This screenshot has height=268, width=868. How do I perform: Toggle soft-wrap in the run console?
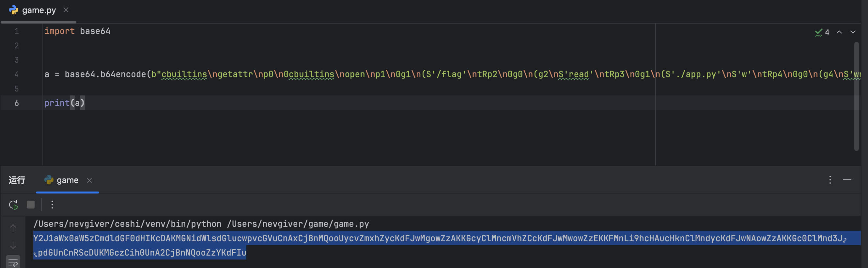[x=13, y=261]
